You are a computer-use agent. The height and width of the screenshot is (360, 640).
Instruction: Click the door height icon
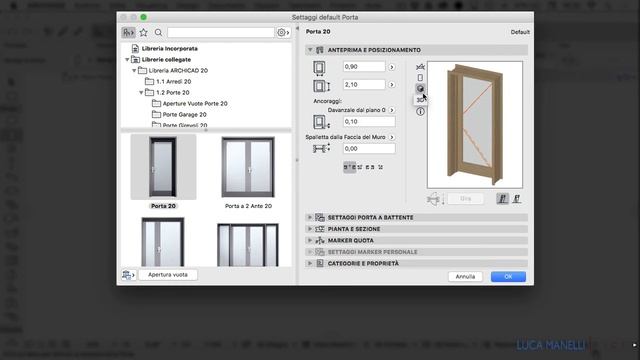[x=321, y=86]
